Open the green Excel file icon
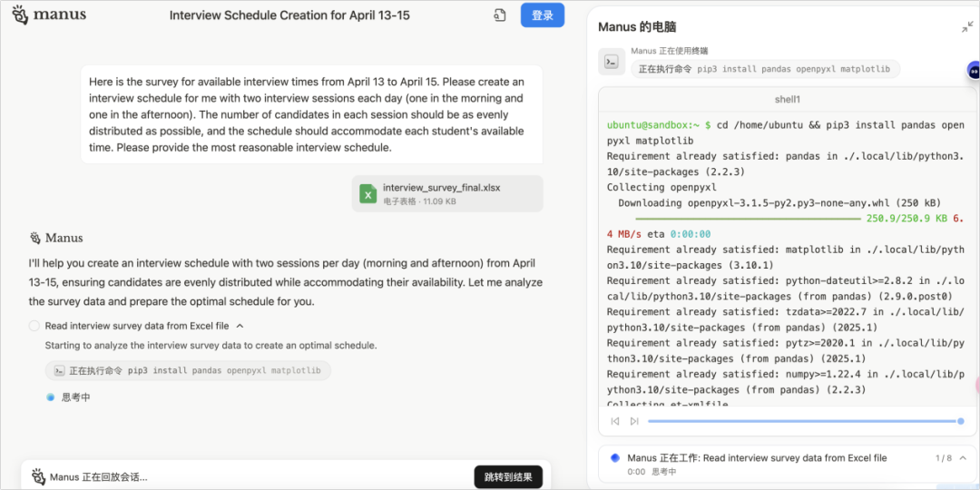 pyautogui.click(x=367, y=194)
